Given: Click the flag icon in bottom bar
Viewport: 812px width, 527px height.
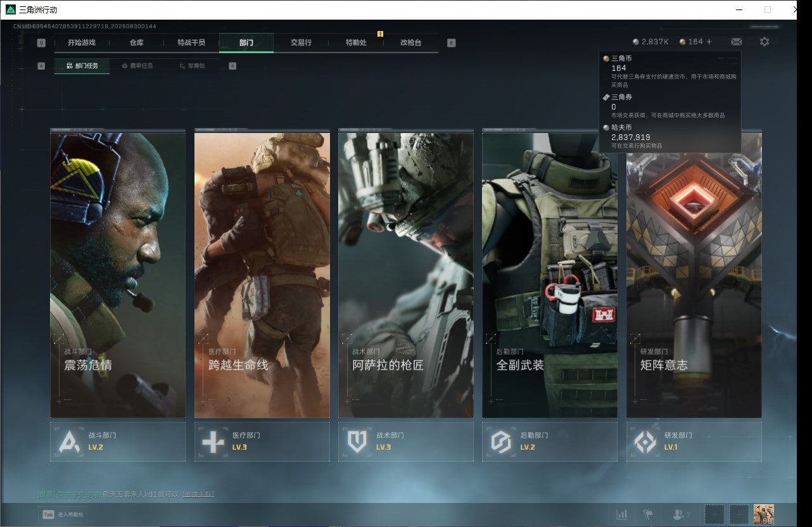Looking at the screenshot, I should point(647,514).
